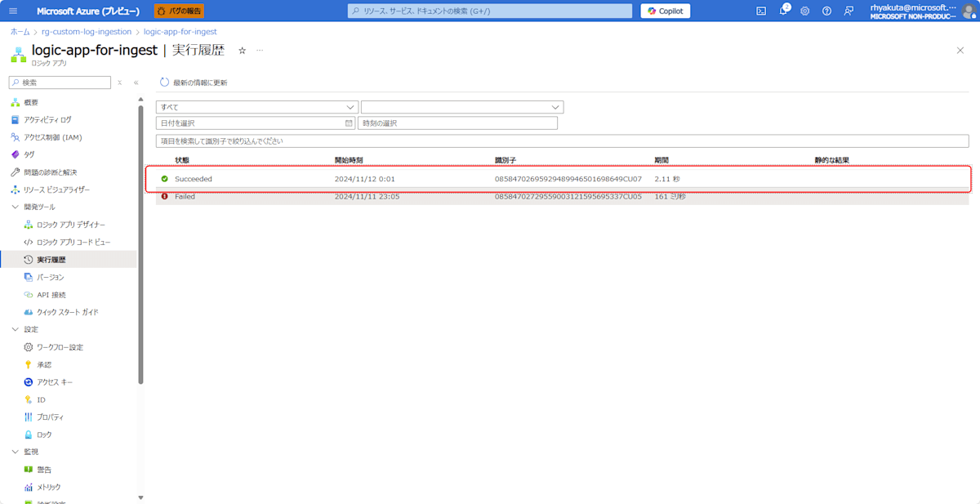Click Microsoft Azure (プレビュー) logo text
Viewport: 980px width, 504px height.
(x=87, y=11)
